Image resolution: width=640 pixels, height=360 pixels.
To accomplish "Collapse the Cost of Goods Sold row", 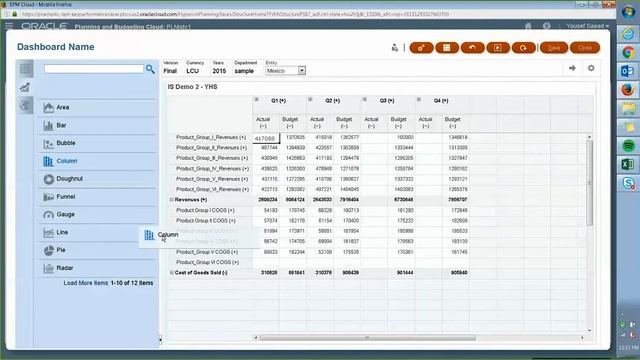I will point(171,272).
